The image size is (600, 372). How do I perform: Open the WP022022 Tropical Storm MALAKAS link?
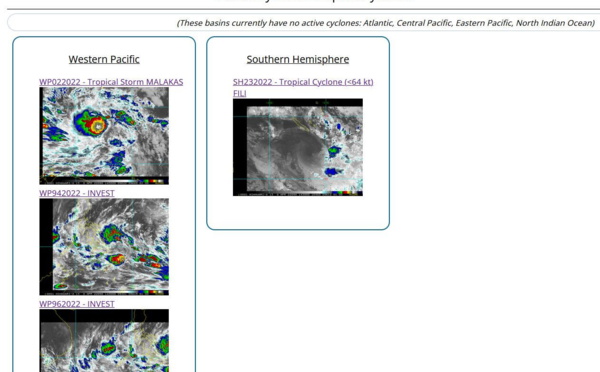(x=111, y=82)
